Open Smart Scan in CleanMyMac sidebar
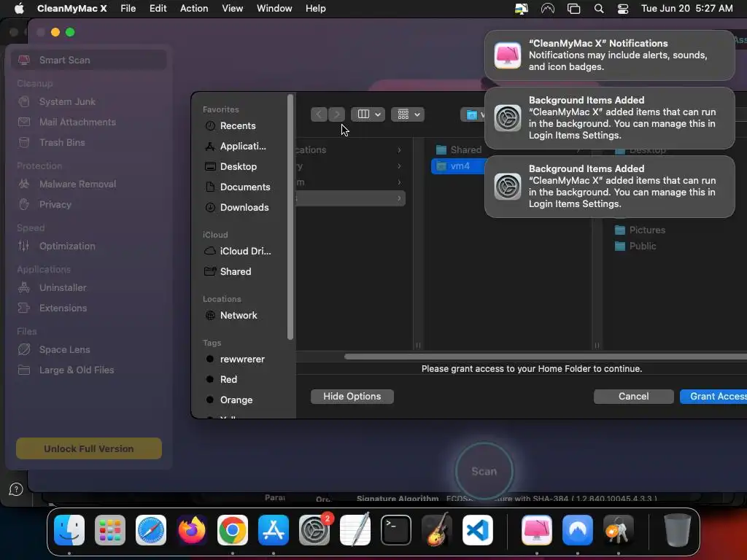The height and width of the screenshot is (560, 747). tap(88, 60)
